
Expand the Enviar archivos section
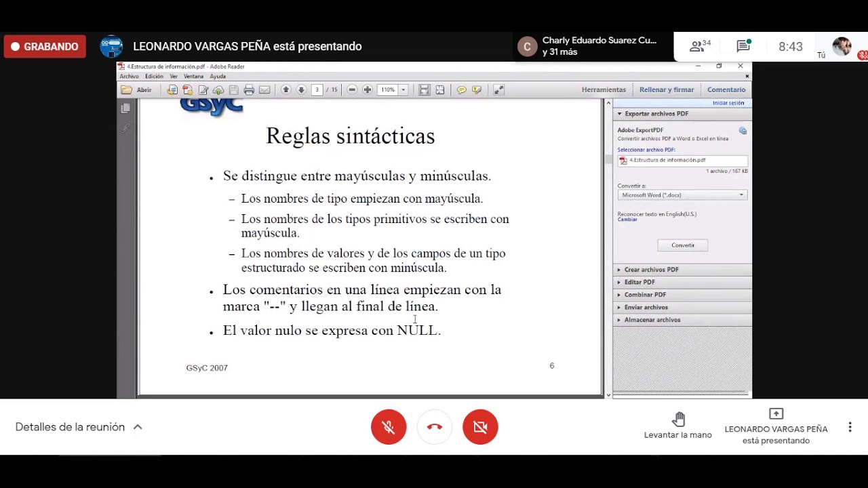[682, 307]
